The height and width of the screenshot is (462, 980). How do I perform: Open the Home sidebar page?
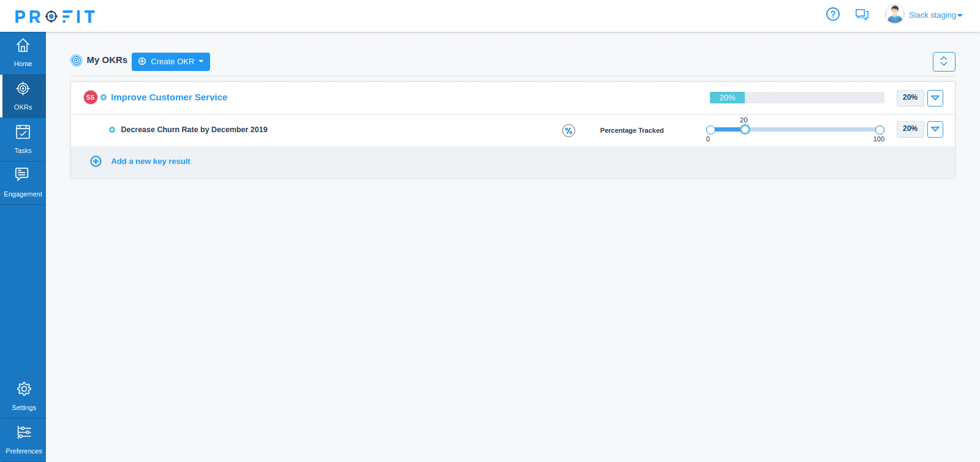pyautogui.click(x=23, y=53)
